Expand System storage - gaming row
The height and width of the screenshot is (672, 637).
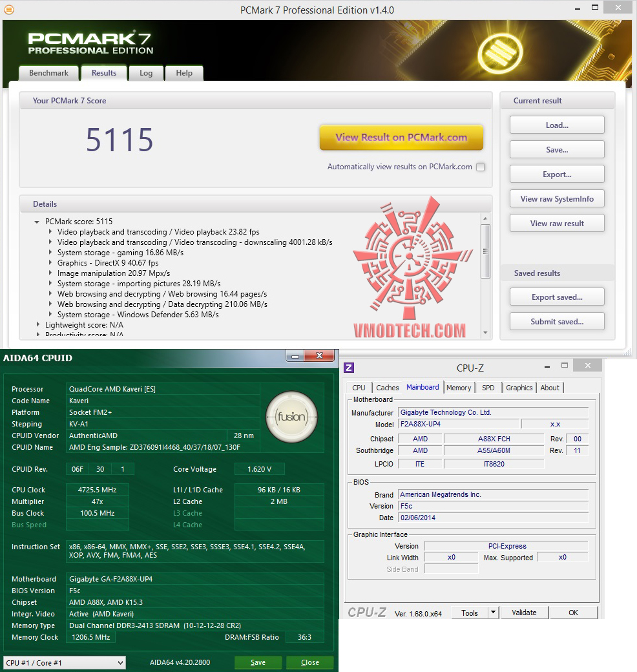tap(50, 253)
